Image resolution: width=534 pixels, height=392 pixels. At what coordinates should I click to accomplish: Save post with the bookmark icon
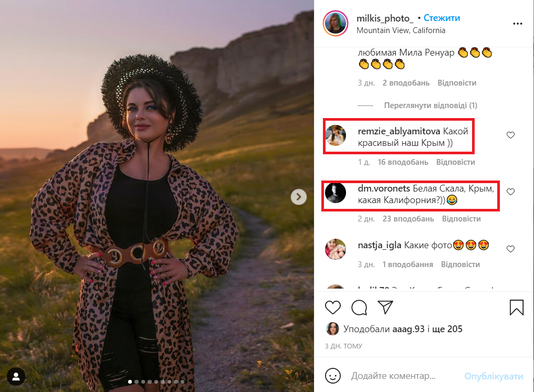coord(517,308)
